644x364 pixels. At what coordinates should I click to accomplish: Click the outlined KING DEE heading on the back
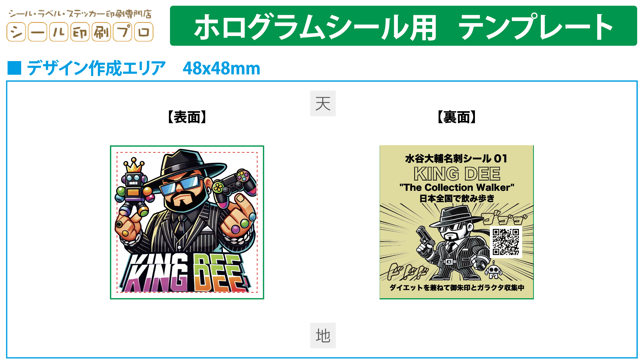457,174
